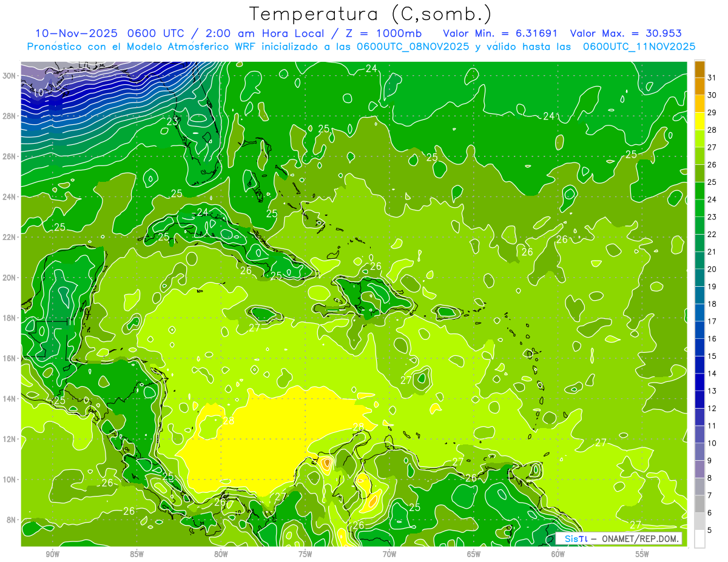Click the '14N' latitude axis label
This screenshot has width=728, height=562.
click(x=9, y=399)
